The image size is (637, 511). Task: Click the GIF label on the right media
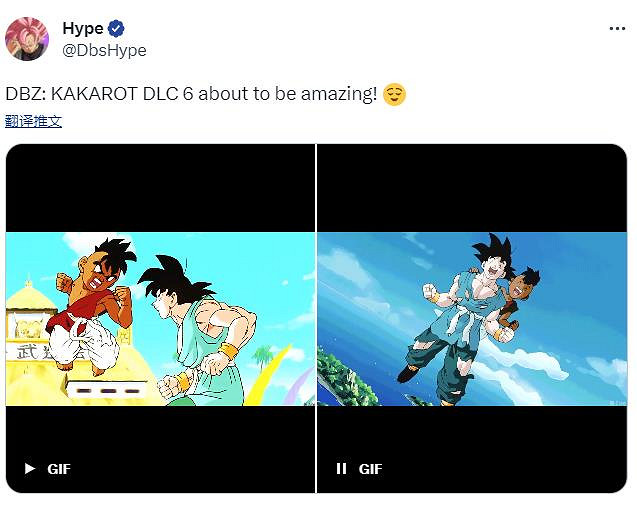tap(370, 469)
